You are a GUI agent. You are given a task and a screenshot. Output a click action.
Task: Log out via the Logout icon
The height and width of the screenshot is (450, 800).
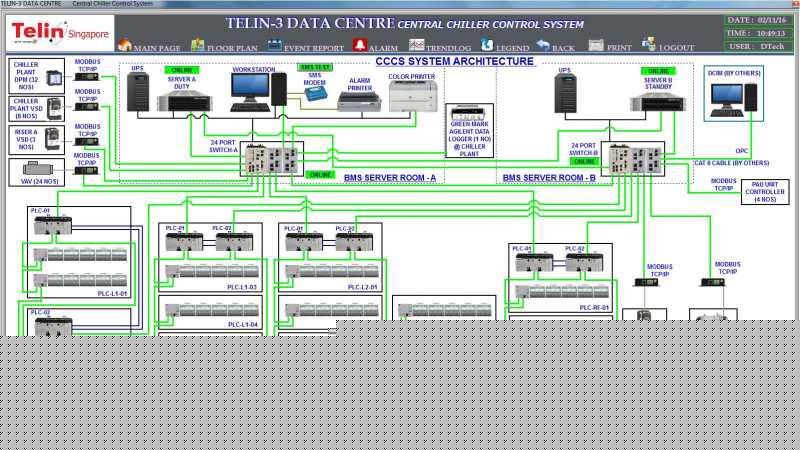pyautogui.click(x=648, y=44)
